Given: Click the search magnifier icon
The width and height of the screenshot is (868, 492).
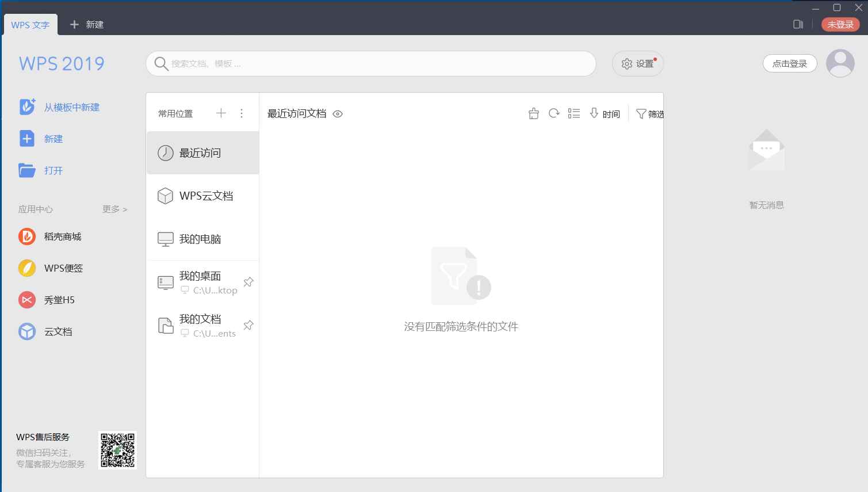Looking at the screenshot, I should (x=161, y=63).
